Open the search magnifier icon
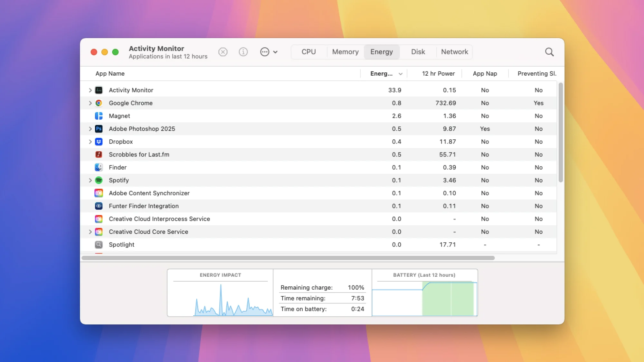This screenshot has height=362, width=644. coord(549,52)
